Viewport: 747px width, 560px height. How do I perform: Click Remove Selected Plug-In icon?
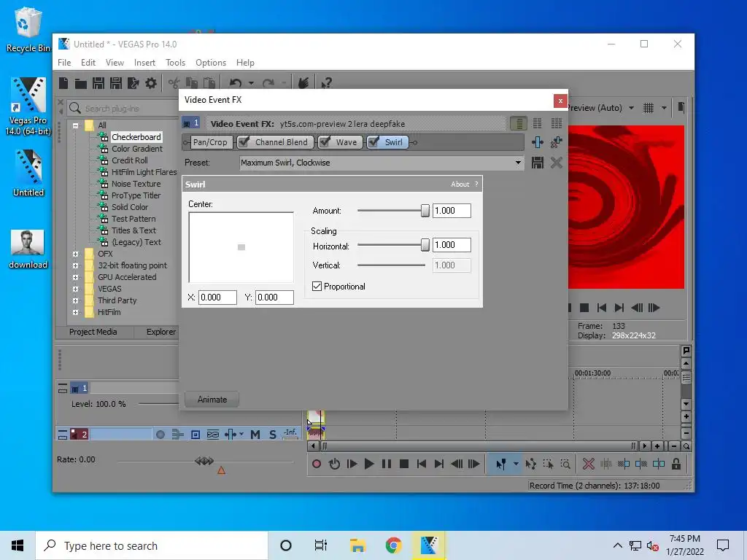(556, 142)
